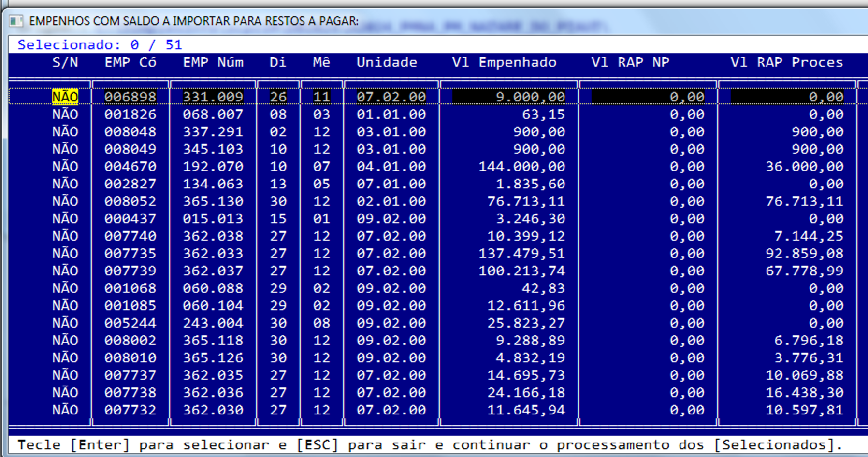The image size is (868, 457).
Task: Click the value 144.000,00 in Vl Empenhado
Action: tap(521, 167)
